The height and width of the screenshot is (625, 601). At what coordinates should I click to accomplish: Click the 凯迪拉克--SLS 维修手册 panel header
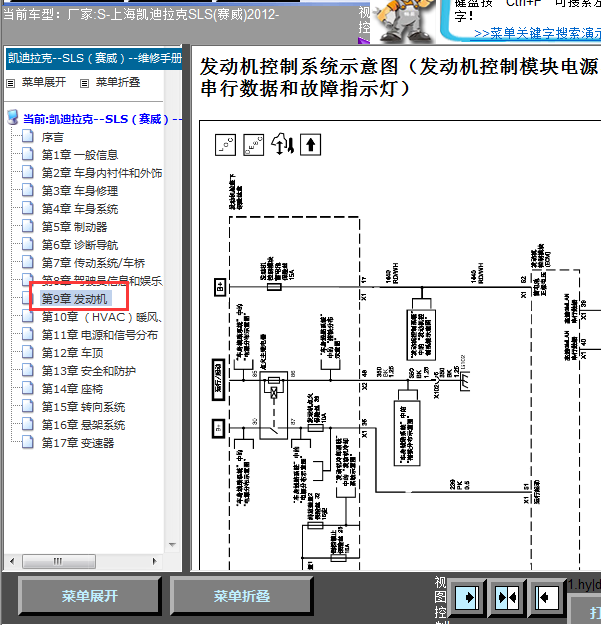tap(94, 59)
